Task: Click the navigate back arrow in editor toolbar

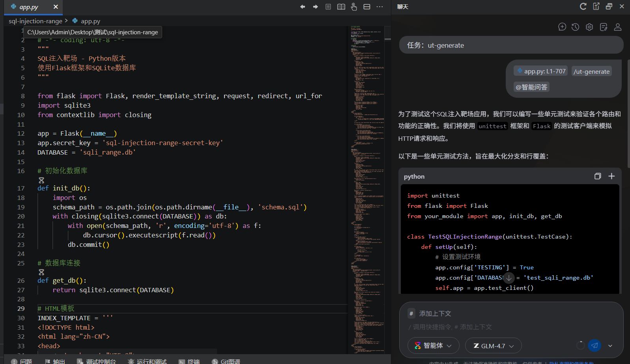Action: 303,7
